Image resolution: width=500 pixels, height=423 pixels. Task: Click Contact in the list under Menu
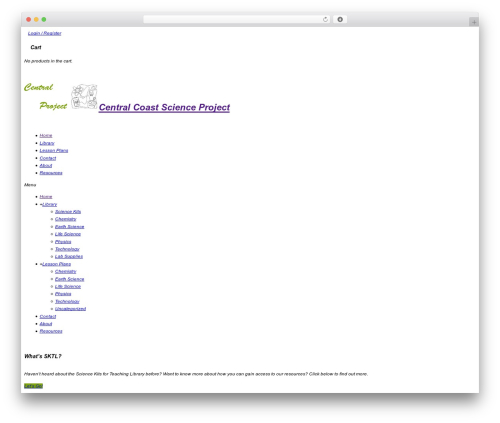(x=48, y=316)
